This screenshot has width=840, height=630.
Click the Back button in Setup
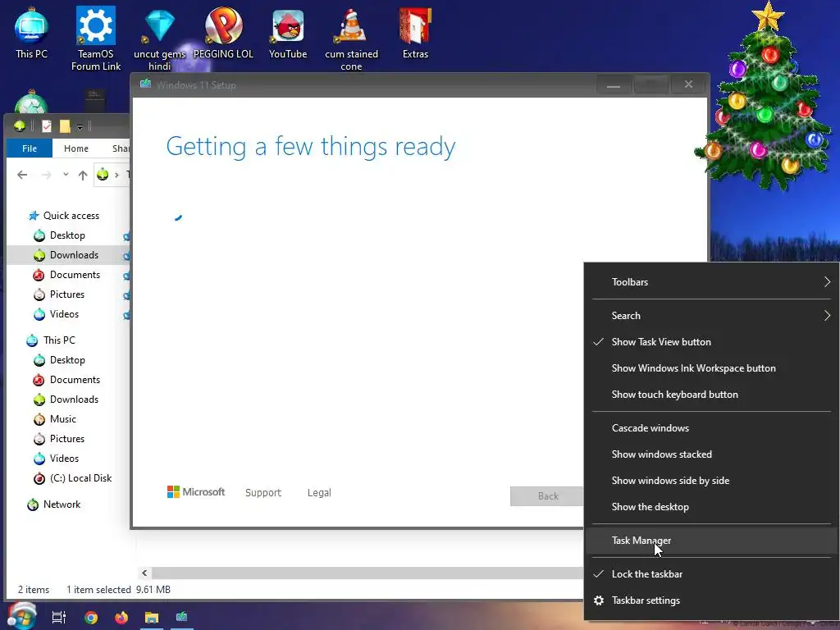tap(547, 496)
